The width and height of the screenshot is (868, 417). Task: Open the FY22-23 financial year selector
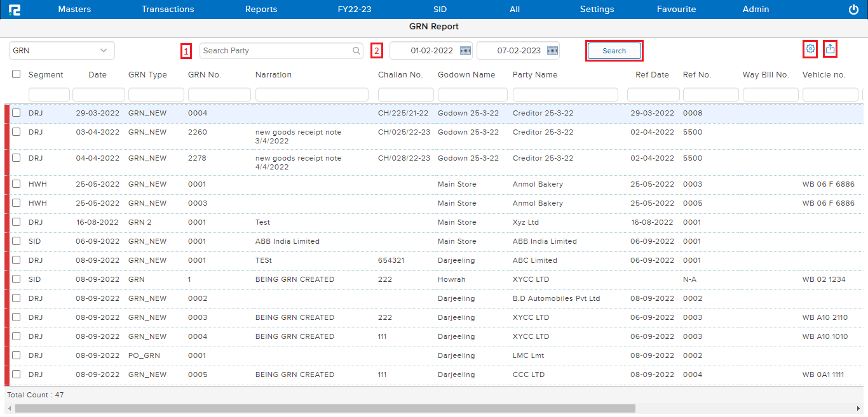[354, 10]
